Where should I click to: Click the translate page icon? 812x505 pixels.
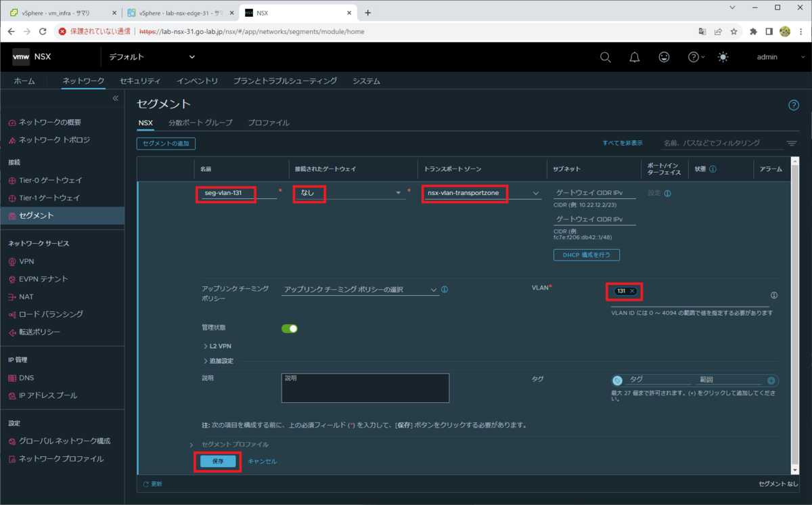click(702, 31)
